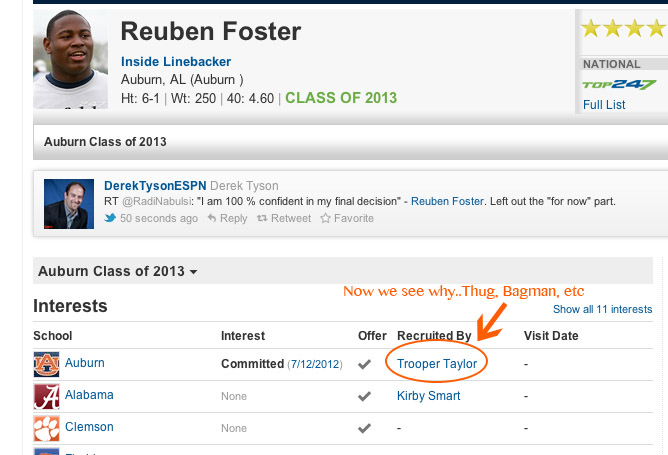Click DerekTysonESPN username in tweet
668x455 pixels.
pos(153,186)
